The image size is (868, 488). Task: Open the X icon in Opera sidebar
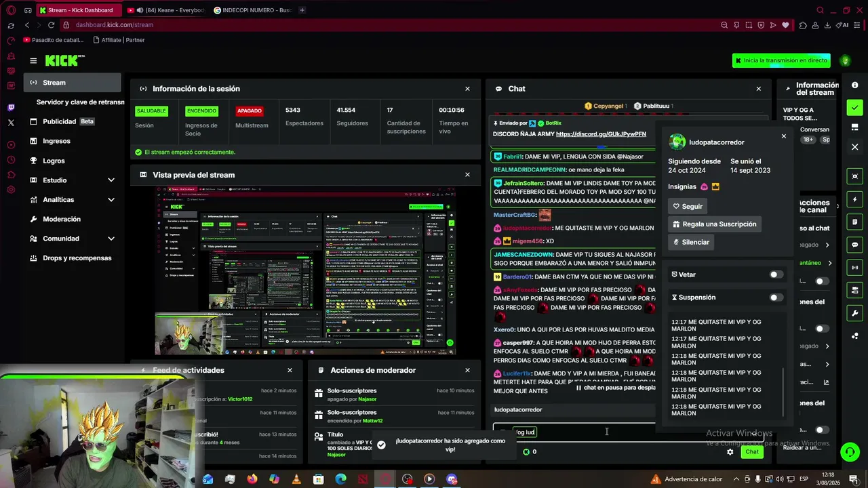11,123
